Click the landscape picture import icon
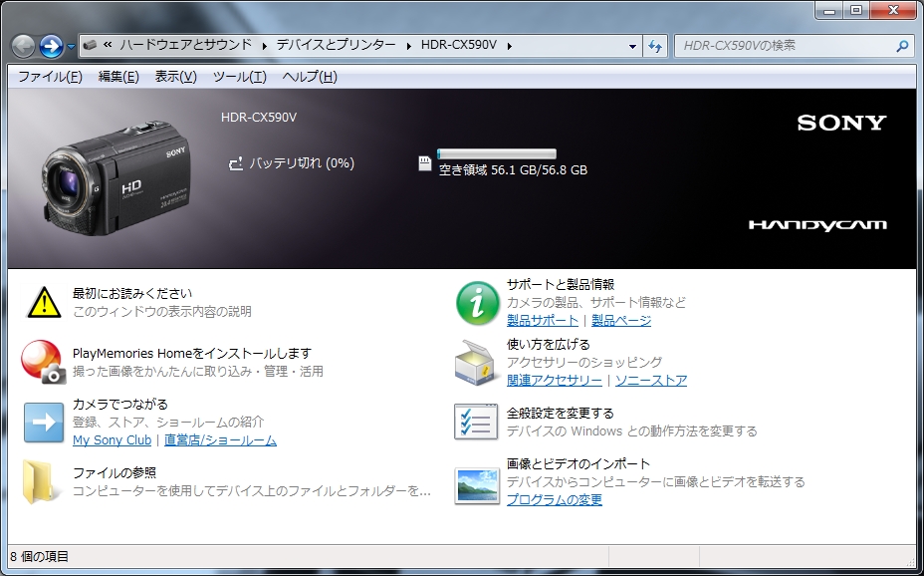 coord(476,485)
